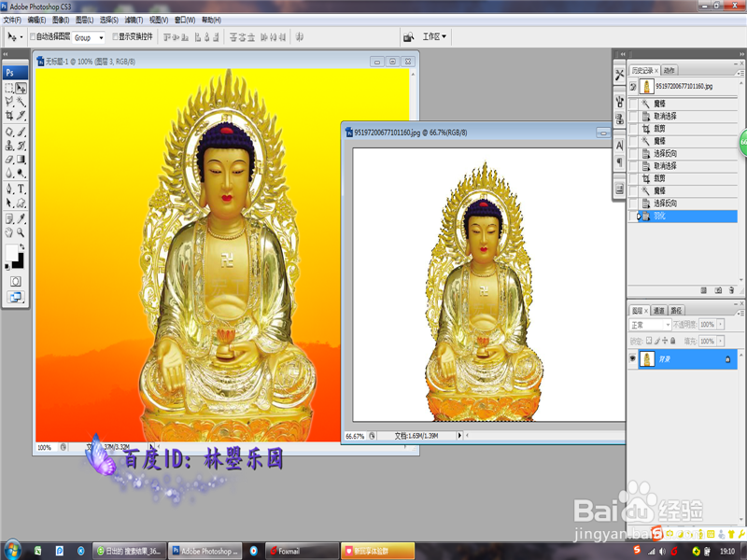Toggle lock all in Layers panel
Image resolution: width=747 pixels, height=560 pixels.
click(x=673, y=341)
